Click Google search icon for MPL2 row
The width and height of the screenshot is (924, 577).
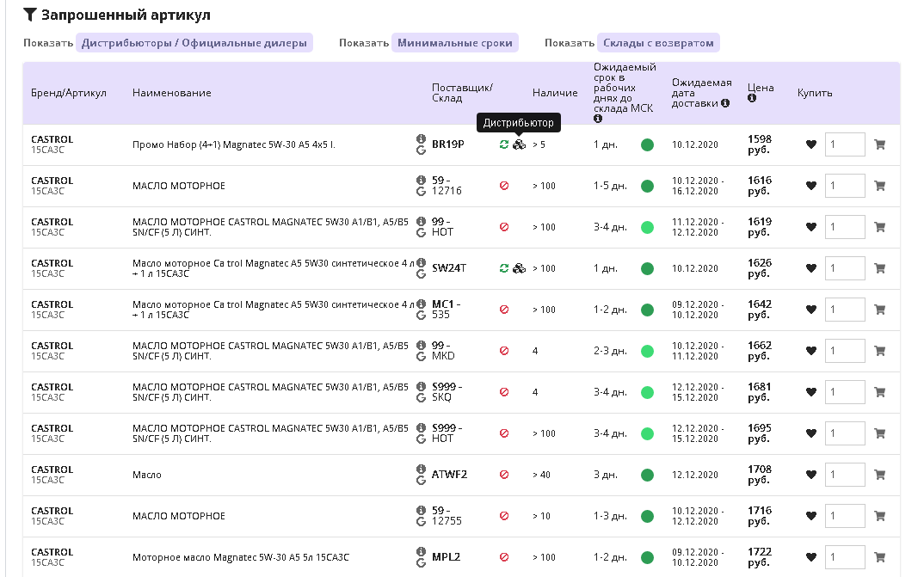click(421, 563)
